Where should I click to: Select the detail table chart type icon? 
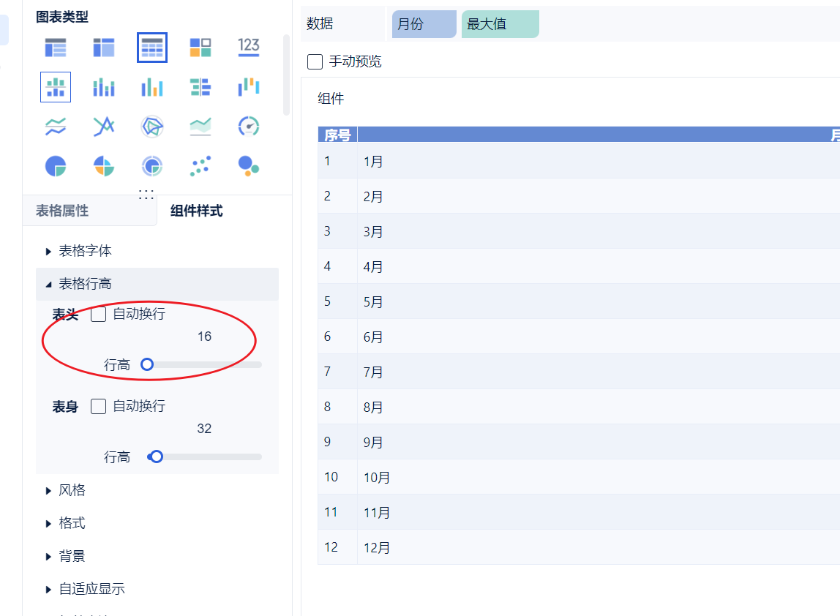click(152, 48)
